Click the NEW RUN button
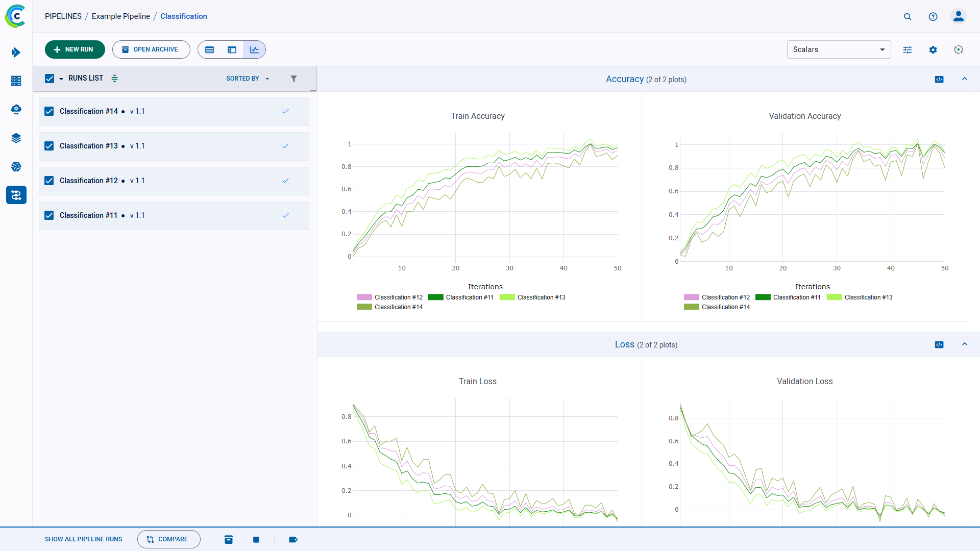Screen dimensions: 980x551 coord(73,49)
